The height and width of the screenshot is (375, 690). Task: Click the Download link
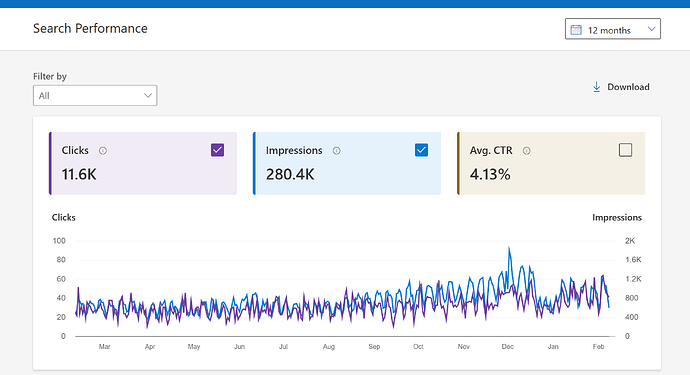click(x=621, y=87)
